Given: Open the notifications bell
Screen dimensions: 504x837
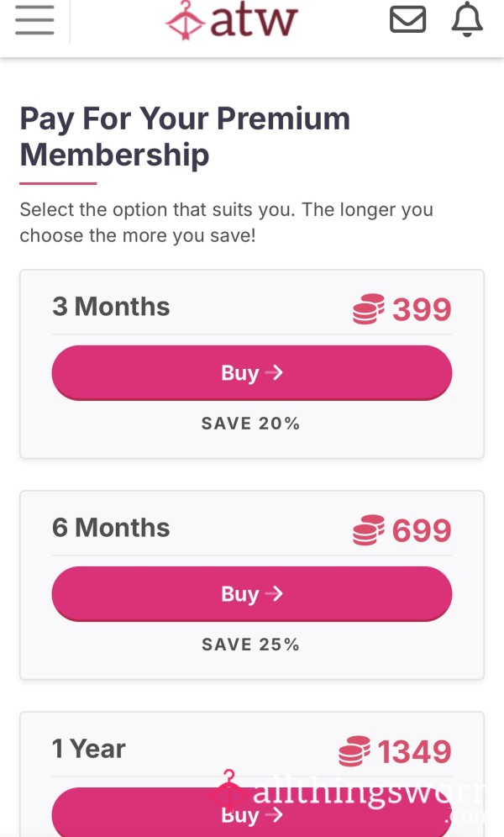Looking at the screenshot, I should [467, 20].
